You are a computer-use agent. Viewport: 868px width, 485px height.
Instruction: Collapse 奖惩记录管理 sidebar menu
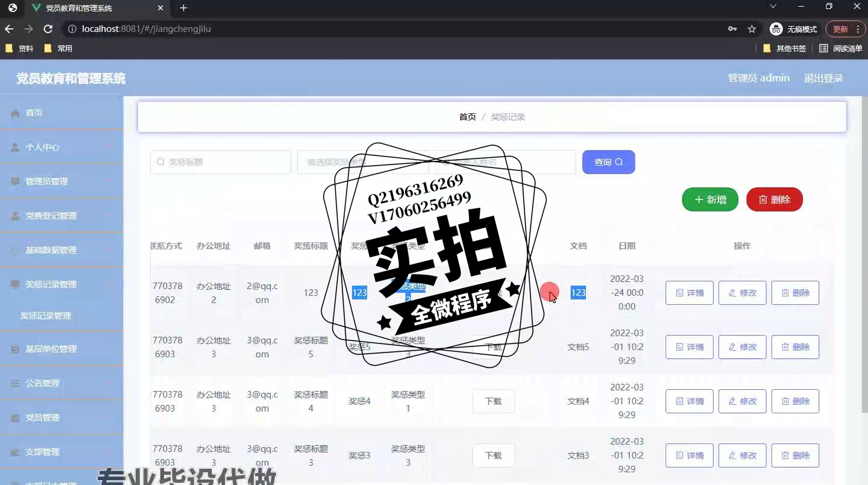tap(61, 284)
